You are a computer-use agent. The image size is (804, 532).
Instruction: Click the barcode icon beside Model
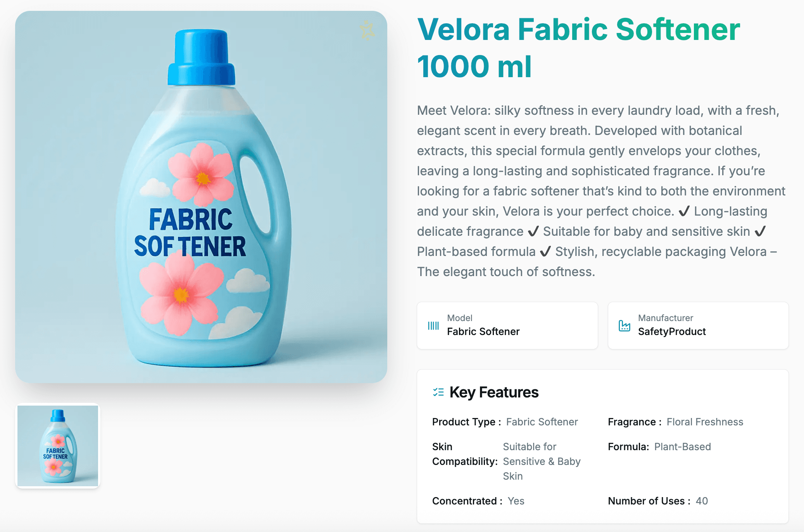tap(433, 326)
